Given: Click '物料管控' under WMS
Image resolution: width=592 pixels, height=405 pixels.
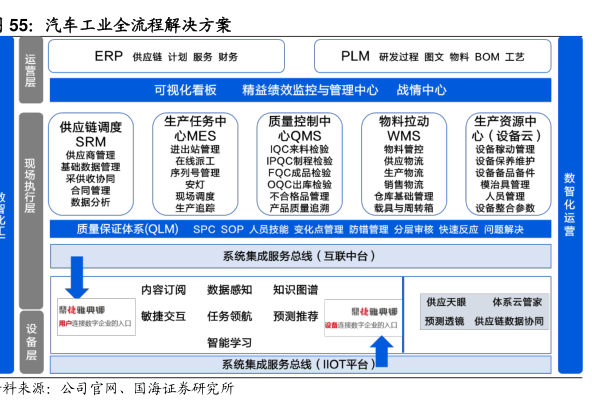Looking at the screenshot, I should 404,149.
